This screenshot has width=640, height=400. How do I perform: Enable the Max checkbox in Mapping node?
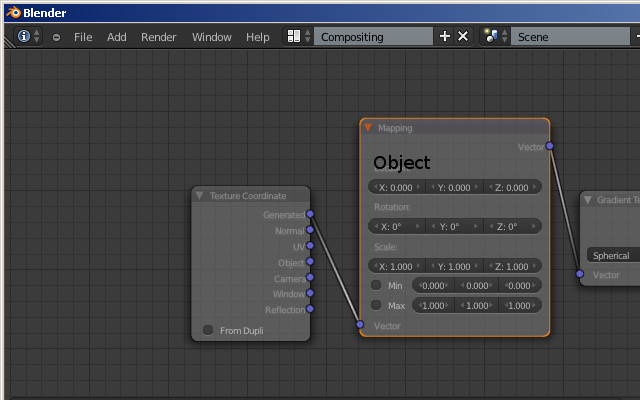click(x=376, y=305)
